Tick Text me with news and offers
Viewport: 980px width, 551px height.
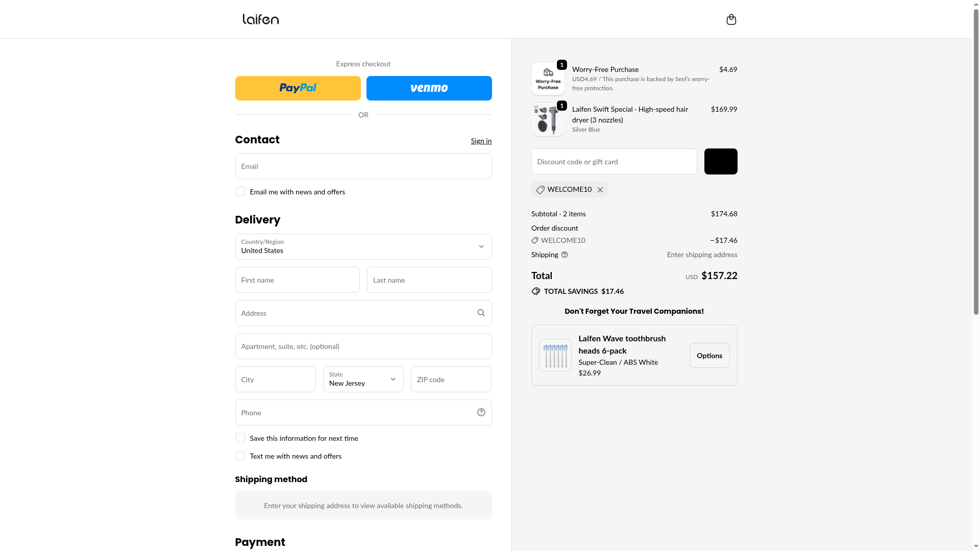(240, 456)
